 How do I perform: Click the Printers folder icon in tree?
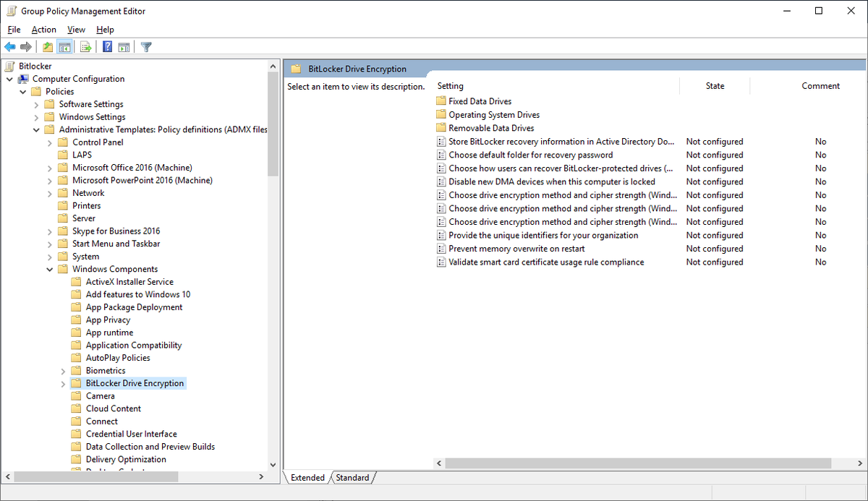pyautogui.click(x=62, y=205)
